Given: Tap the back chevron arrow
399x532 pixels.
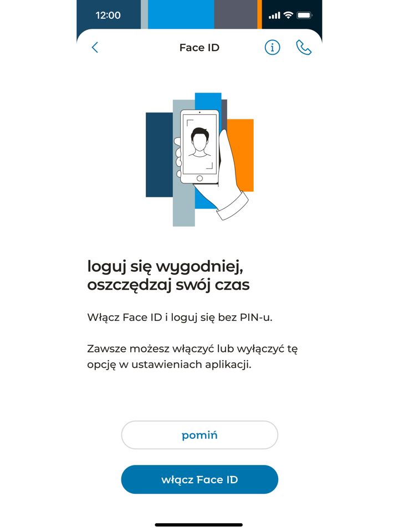Looking at the screenshot, I should pyautogui.click(x=95, y=48).
